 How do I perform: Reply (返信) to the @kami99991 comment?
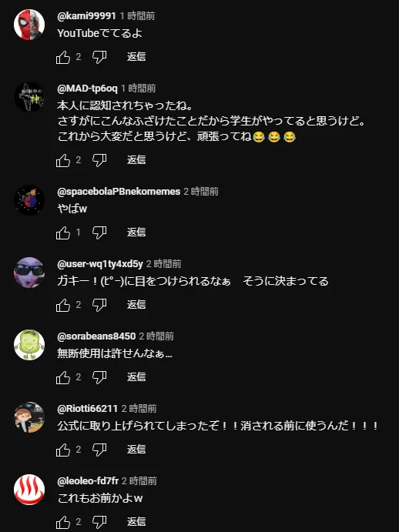point(136,57)
